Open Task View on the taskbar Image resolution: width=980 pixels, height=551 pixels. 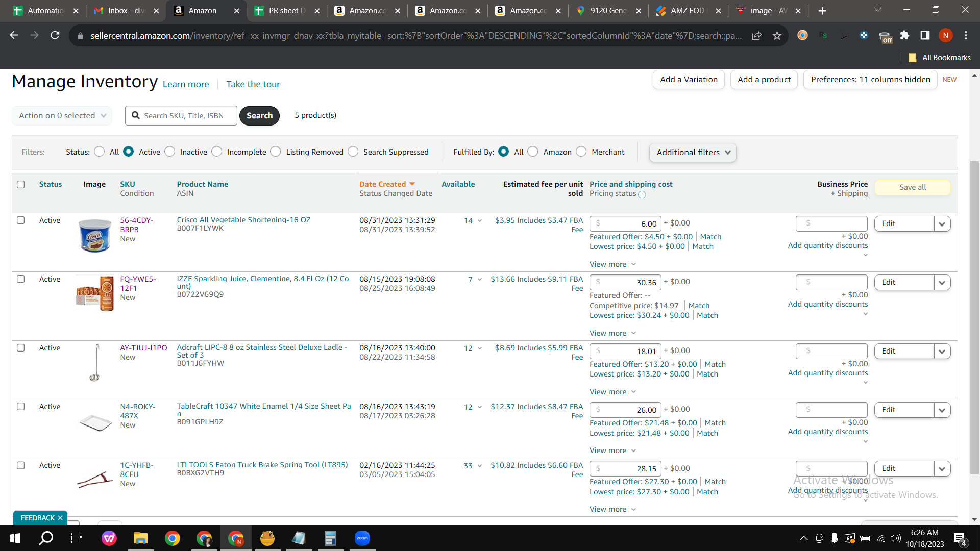click(76, 538)
